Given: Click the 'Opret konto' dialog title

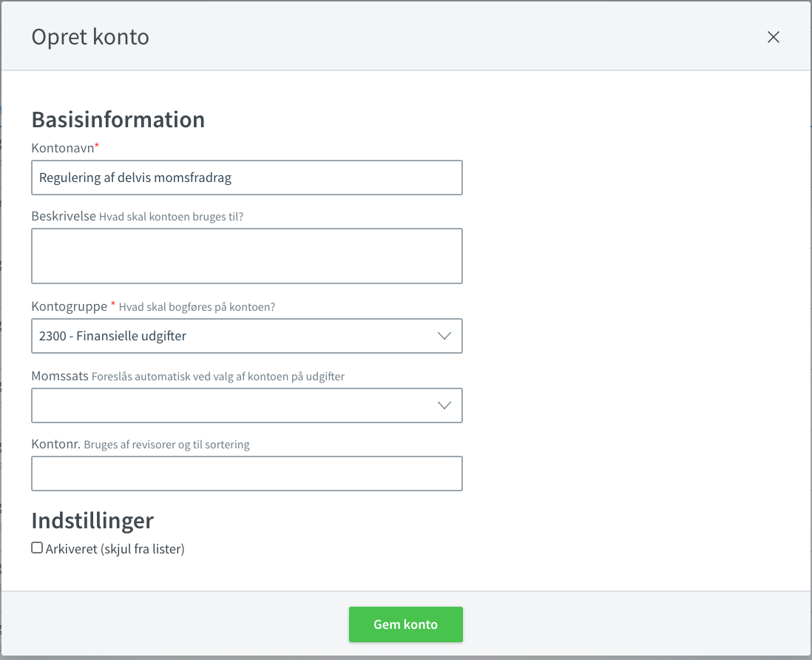Looking at the screenshot, I should click(x=90, y=37).
